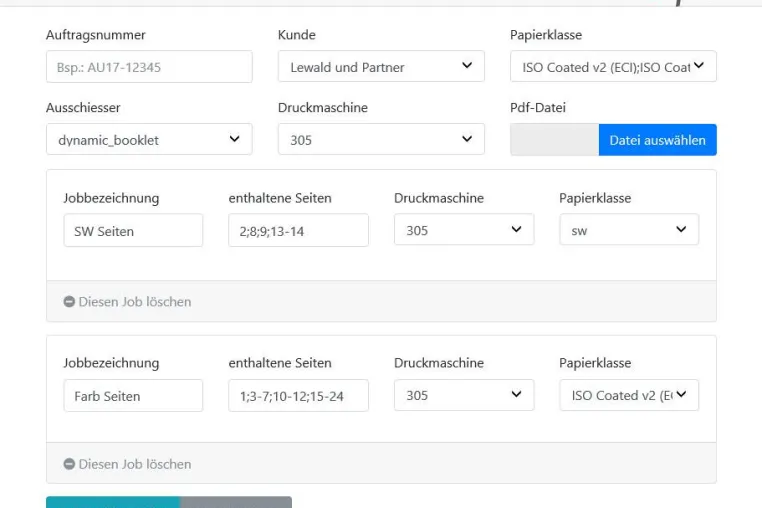The width and height of the screenshot is (762, 508).
Task: Open the Papierklasse sw dropdown
Action: click(629, 229)
